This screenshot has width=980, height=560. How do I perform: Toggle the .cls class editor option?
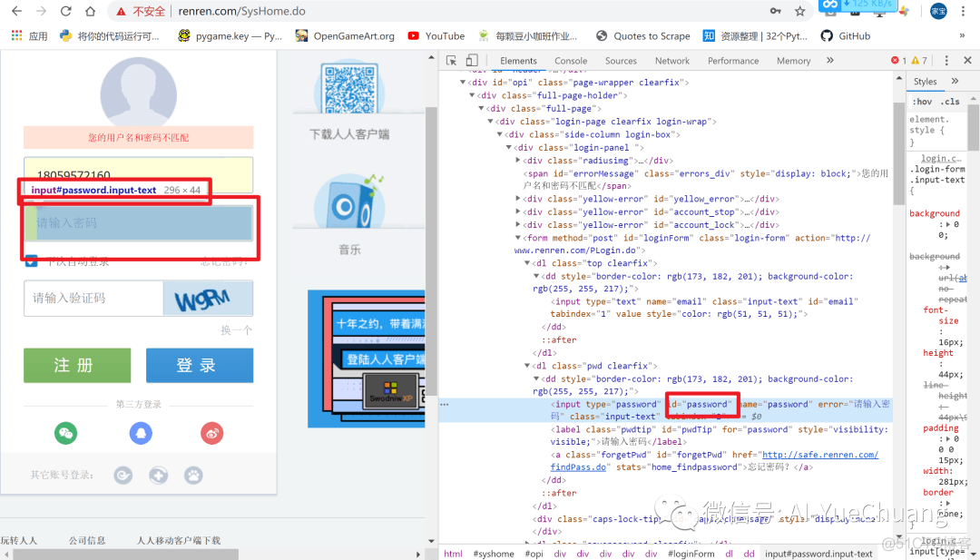click(x=950, y=102)
